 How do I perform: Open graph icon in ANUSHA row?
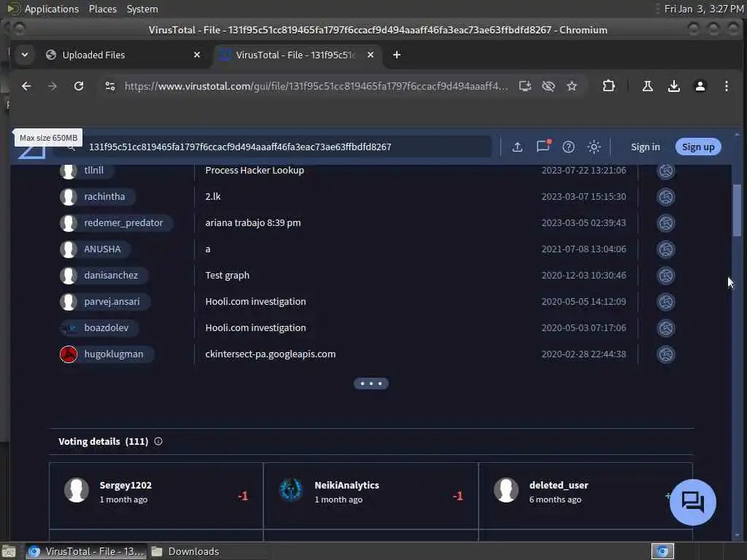point(665,249)
